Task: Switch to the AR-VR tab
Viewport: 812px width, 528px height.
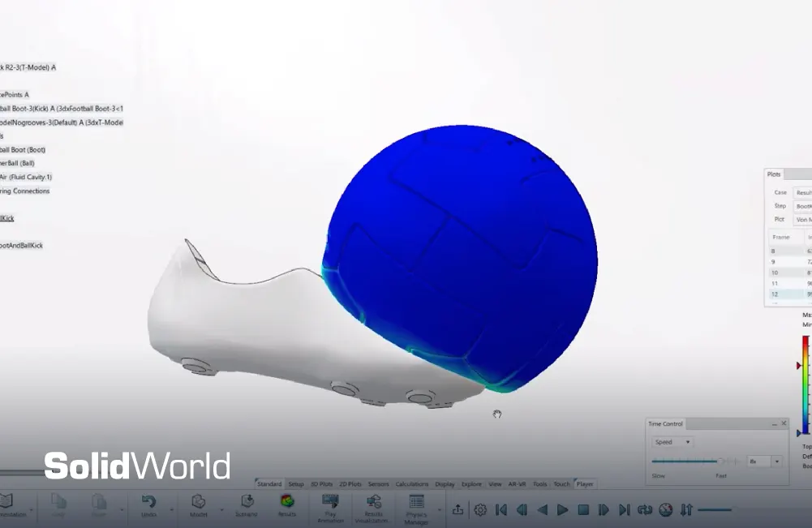Action: [517, 484]
